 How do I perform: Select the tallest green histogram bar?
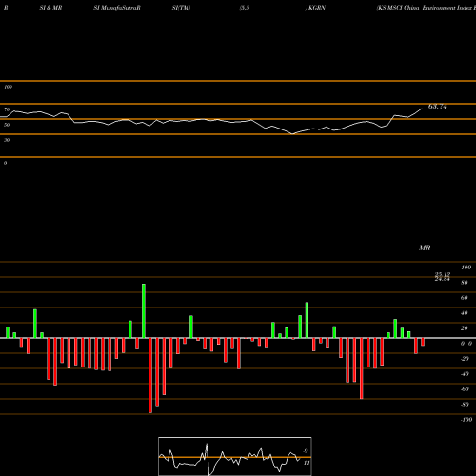[144, 310]
